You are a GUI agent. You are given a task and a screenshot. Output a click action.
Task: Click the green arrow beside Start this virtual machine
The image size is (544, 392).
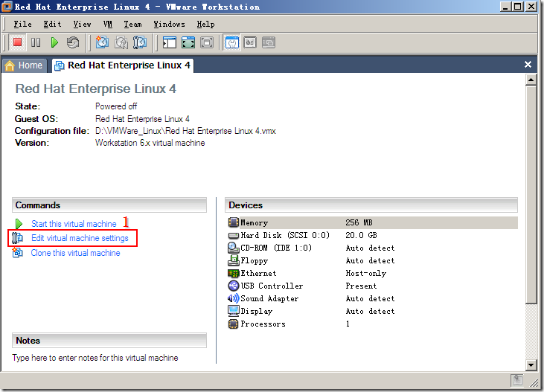[x=19, y=224]
